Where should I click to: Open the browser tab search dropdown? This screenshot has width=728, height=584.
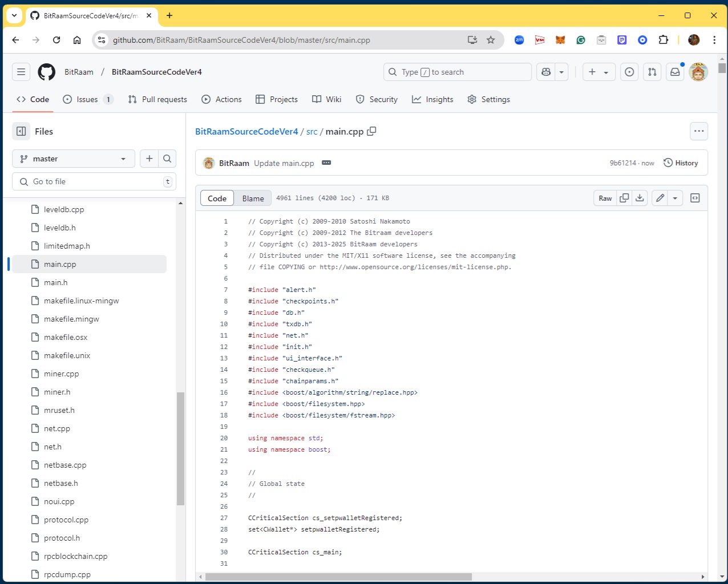tap(14, 15)
